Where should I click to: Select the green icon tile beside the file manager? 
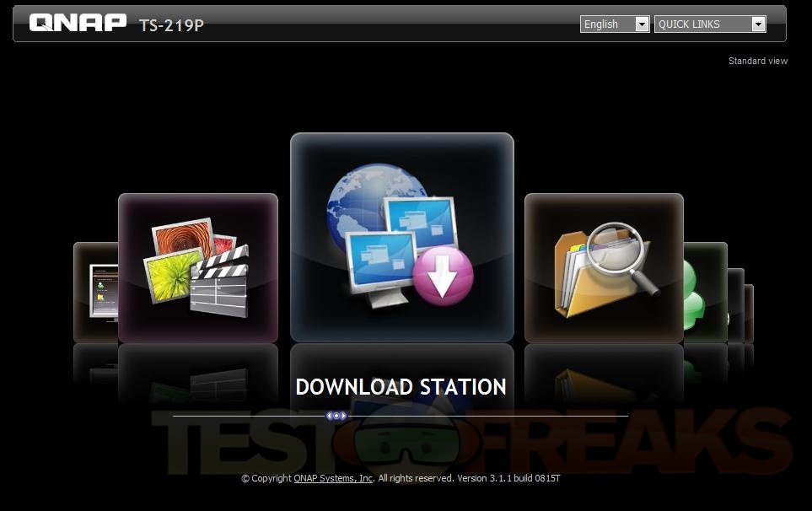point(706,292)
